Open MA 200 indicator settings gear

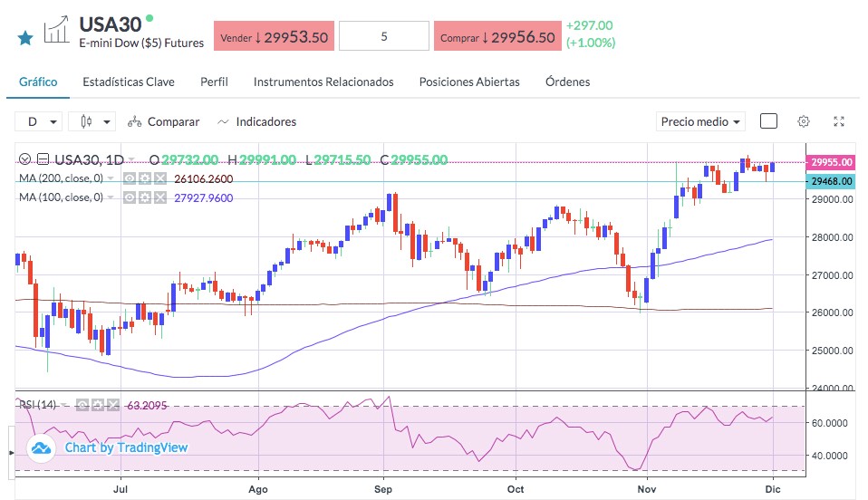(x=144, y=178)
